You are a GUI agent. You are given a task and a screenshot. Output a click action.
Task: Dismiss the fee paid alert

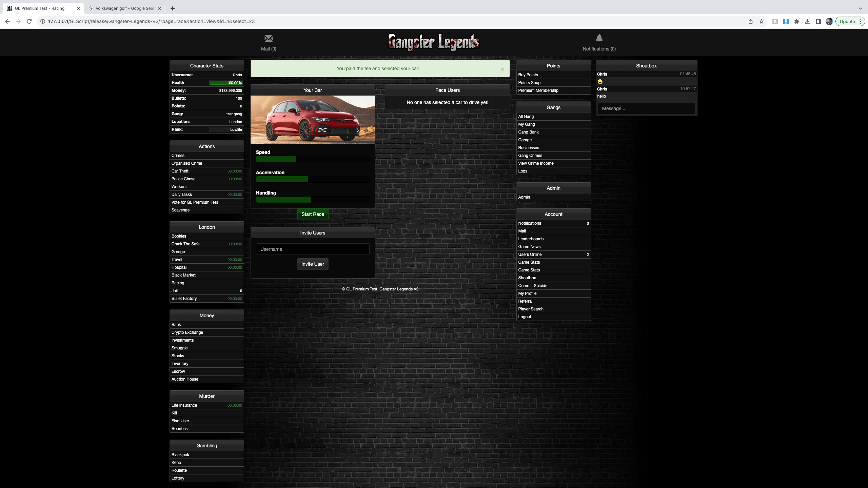click(502, 69)
